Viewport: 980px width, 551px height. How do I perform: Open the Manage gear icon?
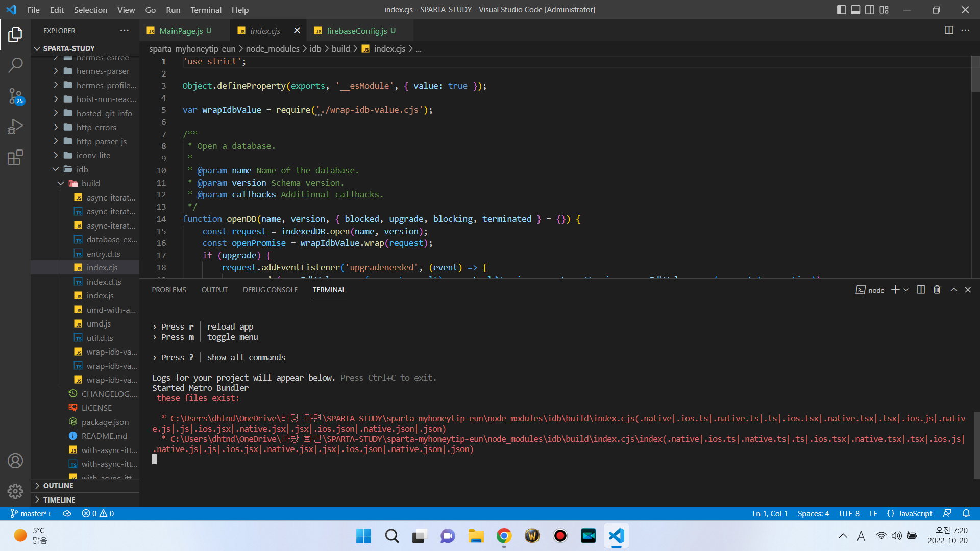[15, 491]
